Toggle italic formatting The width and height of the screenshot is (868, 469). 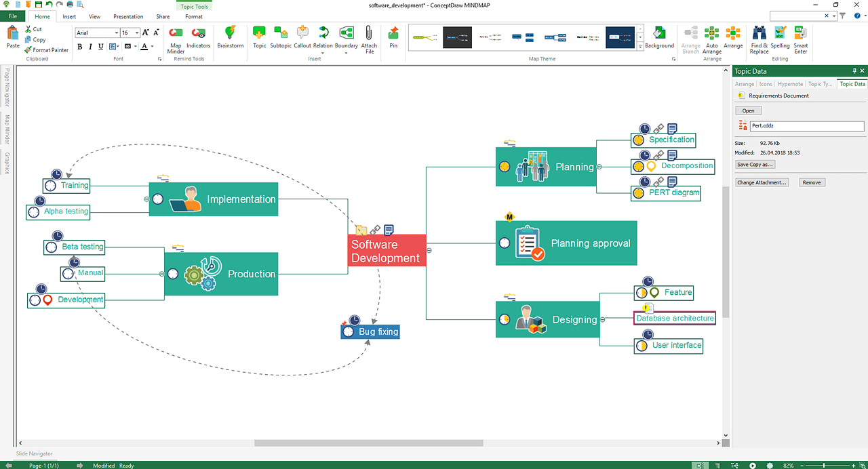point(90,46)
